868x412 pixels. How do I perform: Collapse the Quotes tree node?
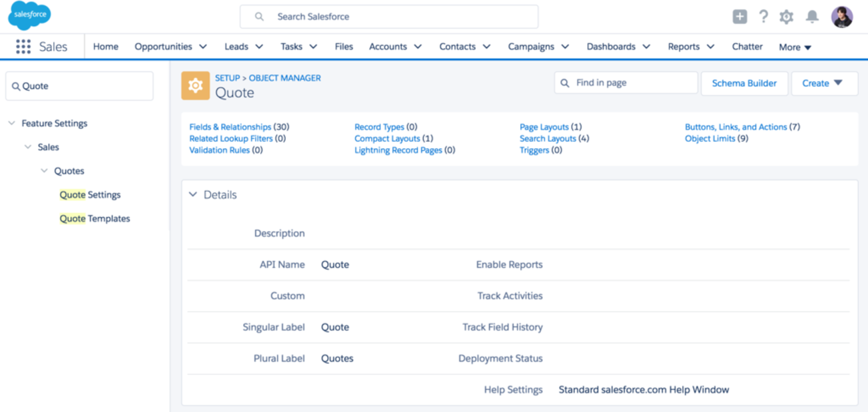(44, 171)
